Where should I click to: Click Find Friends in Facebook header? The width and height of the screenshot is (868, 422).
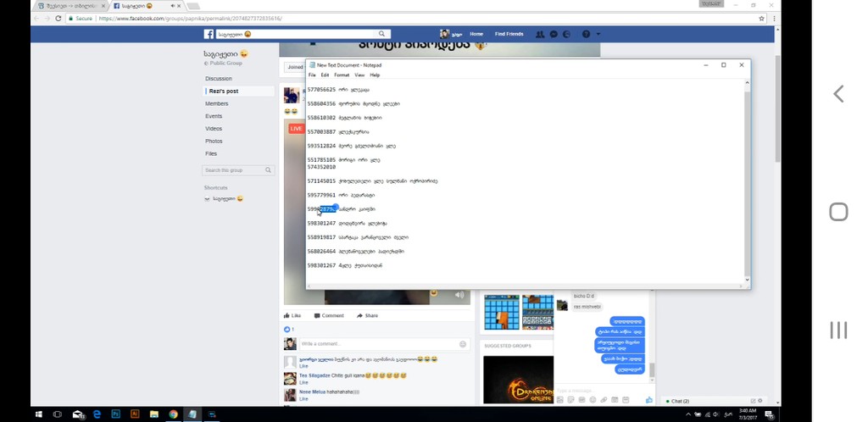(509, 34)
